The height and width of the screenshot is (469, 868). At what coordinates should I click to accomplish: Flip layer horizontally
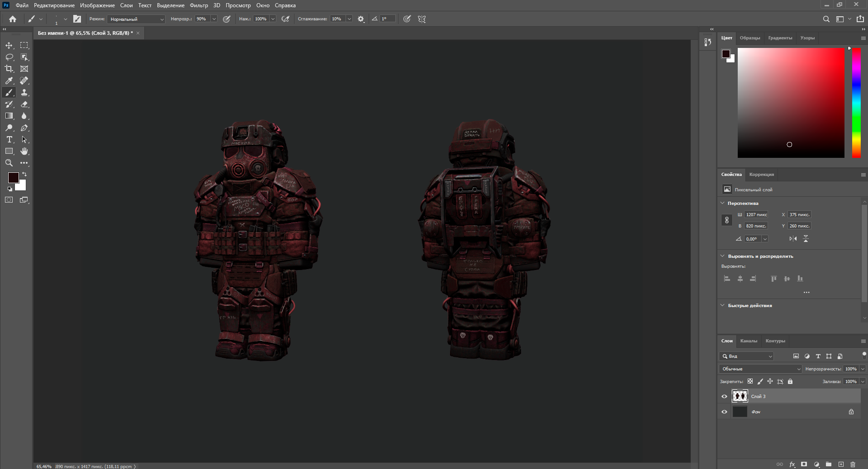793,239
